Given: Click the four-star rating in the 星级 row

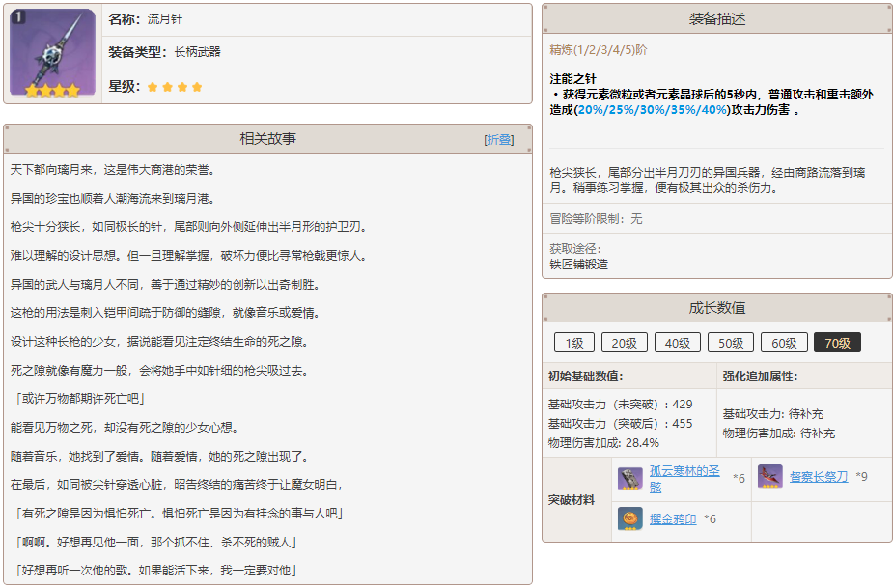Looking at the screenshot, I should pos(175,87).
